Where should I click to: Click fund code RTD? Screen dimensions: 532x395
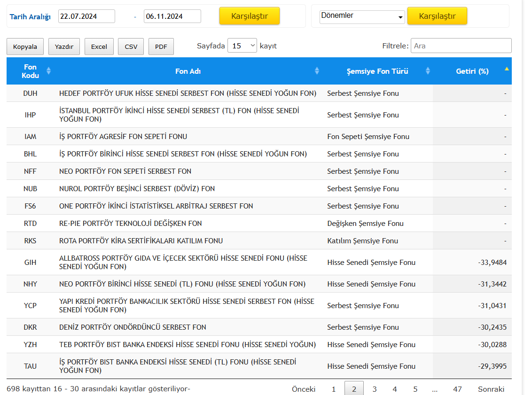[30, 224]
